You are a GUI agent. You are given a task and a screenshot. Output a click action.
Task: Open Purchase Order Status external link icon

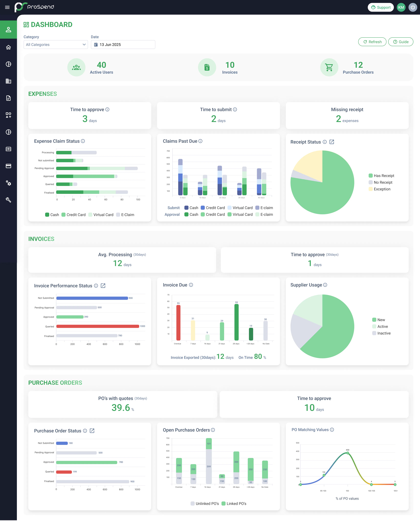92,431
